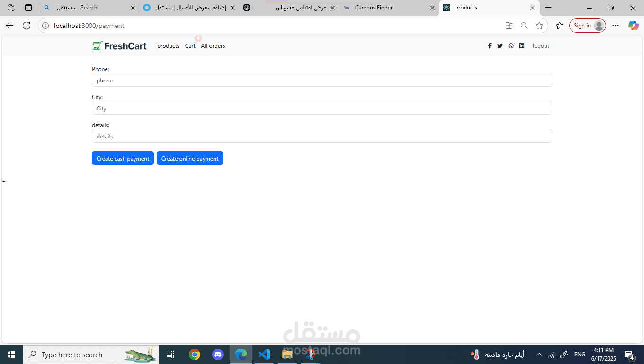Show hidden system tray icons
The width and height of the screenshot is (644, 364).
[539, 355]
